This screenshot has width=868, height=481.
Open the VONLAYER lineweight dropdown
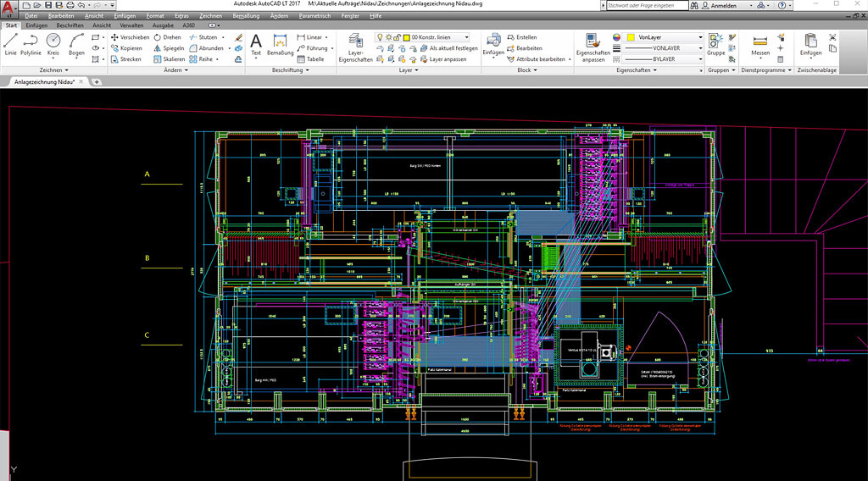[x=700, y=48]
